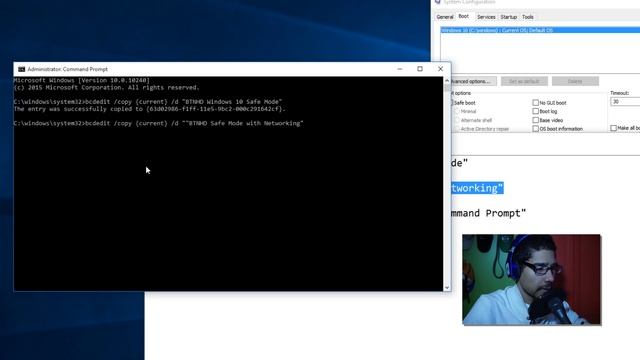
Task: Toggle the Base video checkbox
Action: (x=536, y=120)
